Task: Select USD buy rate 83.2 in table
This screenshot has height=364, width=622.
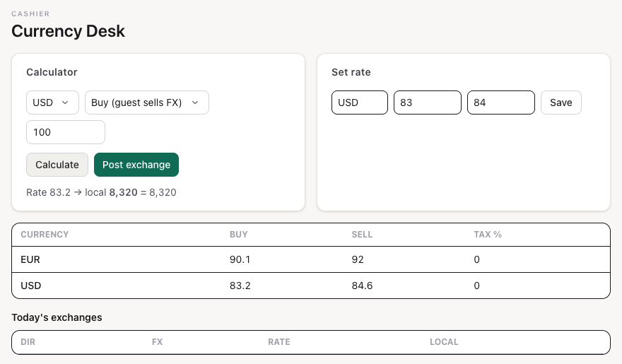Action: (x=240, y=286)
